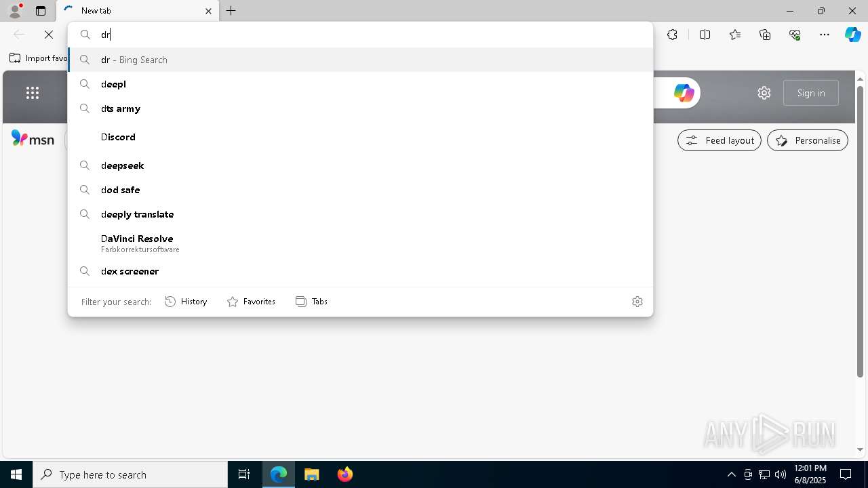This screenshot has width=868, height=488.
Task: Open a new tab with plus button
Action: coord(231,11)
